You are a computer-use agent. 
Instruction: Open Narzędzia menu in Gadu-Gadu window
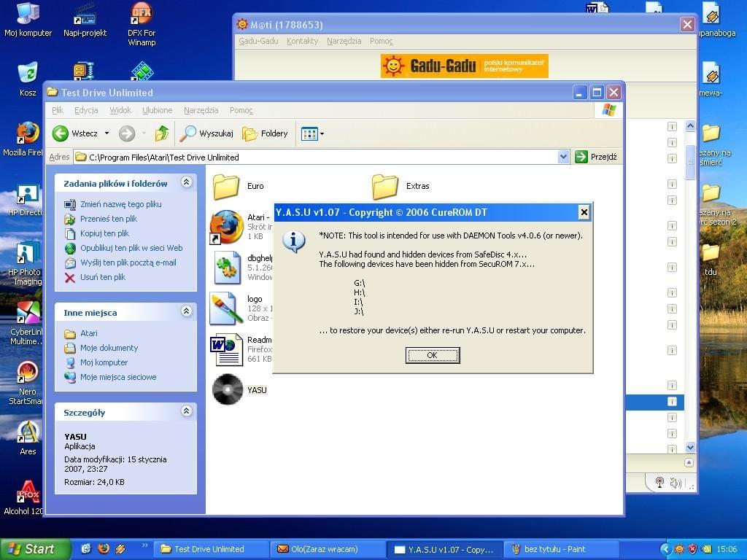344,41
